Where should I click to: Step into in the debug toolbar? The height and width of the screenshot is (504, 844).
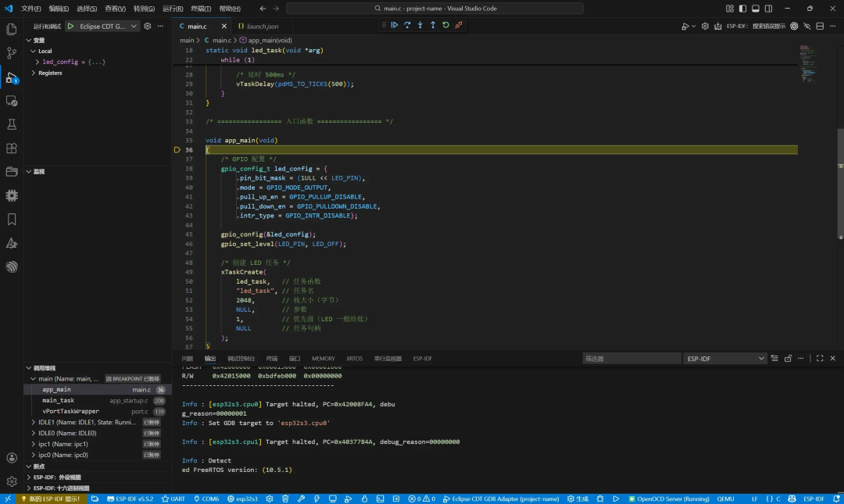click(420, 25)
